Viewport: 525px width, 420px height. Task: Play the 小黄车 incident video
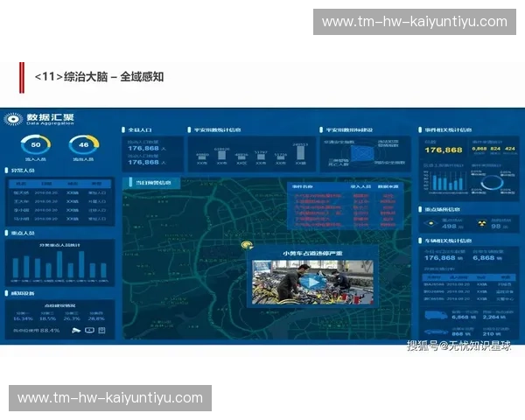[x=312, y=283]
